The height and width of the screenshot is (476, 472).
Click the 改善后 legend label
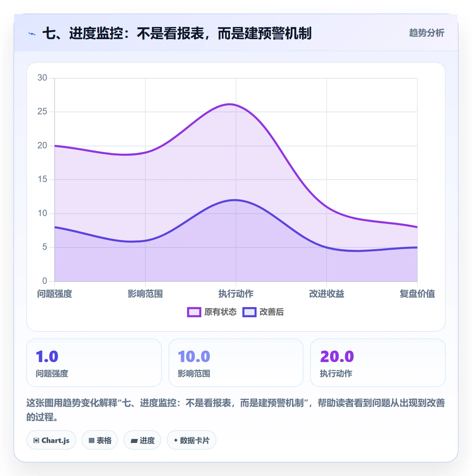click(272, 312)
